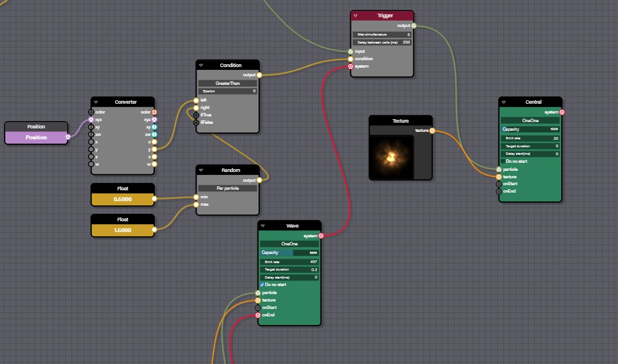Open the OneOne dropdown in Wave node
Screen dimensions: 618x364
click(290, 244)
